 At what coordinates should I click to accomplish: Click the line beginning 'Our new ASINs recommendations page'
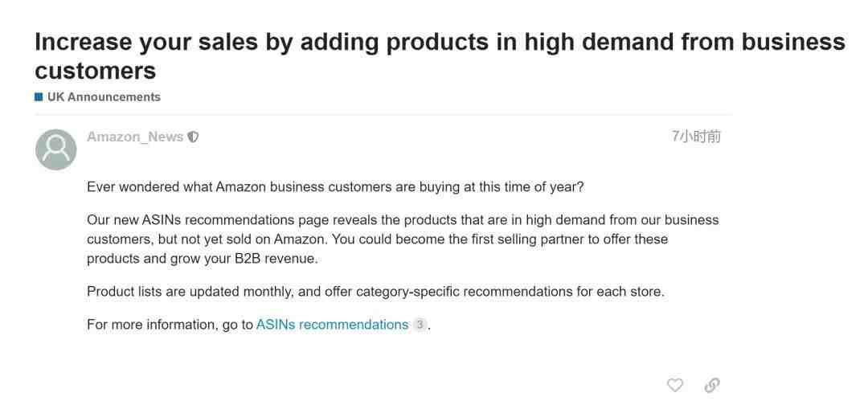pos(403,219)
